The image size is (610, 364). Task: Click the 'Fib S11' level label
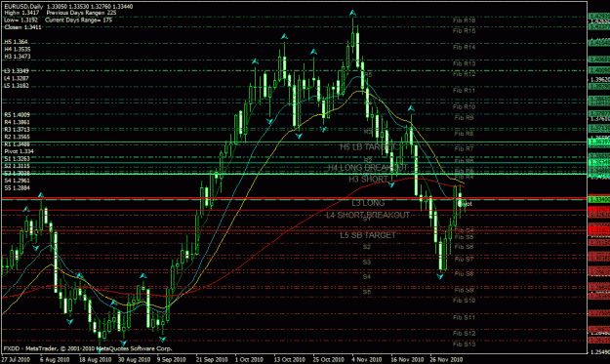tap(465, 318)
